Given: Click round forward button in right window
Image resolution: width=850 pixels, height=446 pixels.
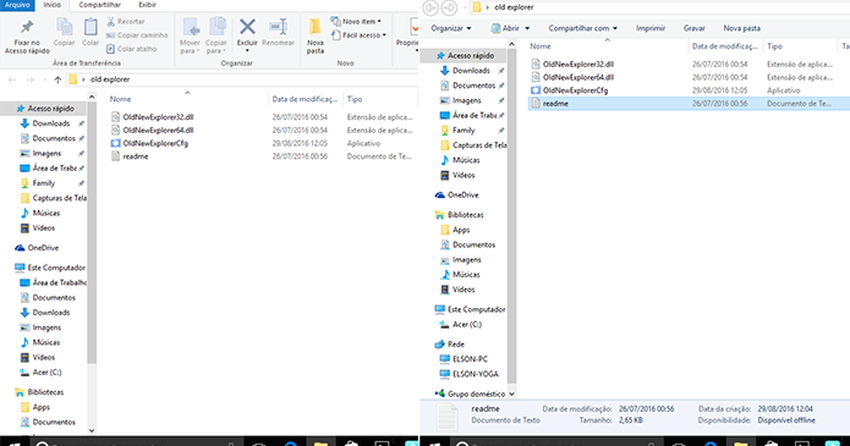Looking at the screenshot, I should click(x=449, y=7).
